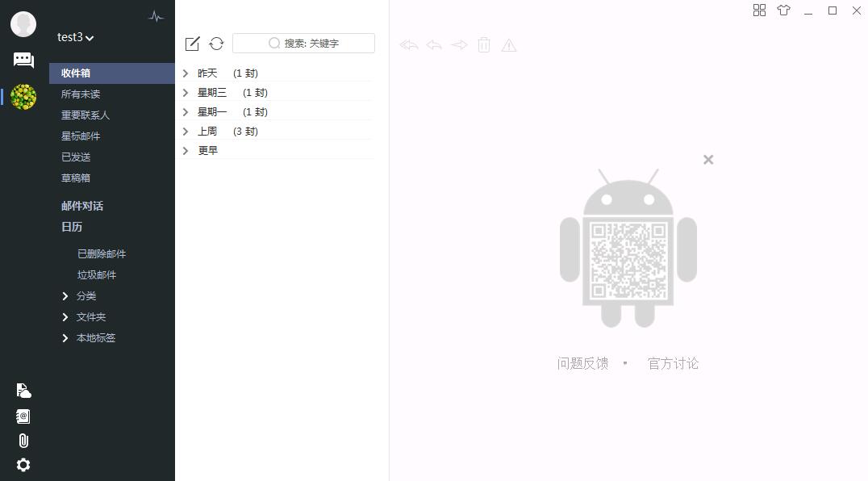Close the QR code panel

click(708, 160)
